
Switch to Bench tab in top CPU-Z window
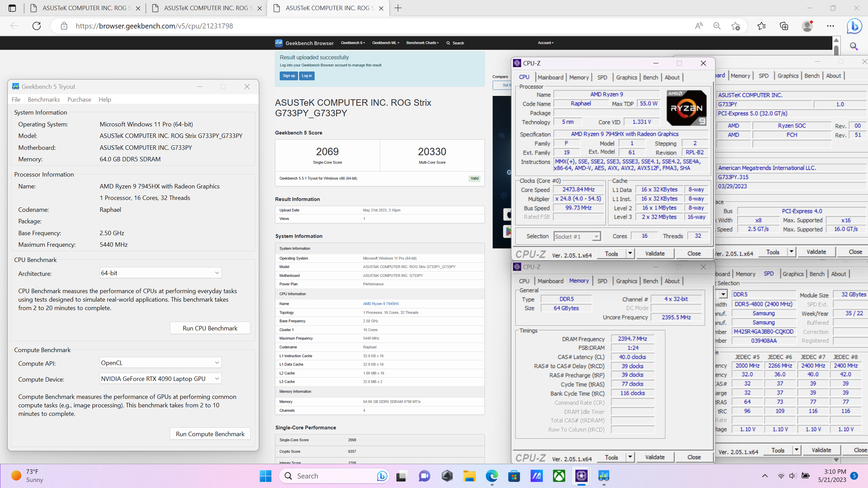[650, 77]
